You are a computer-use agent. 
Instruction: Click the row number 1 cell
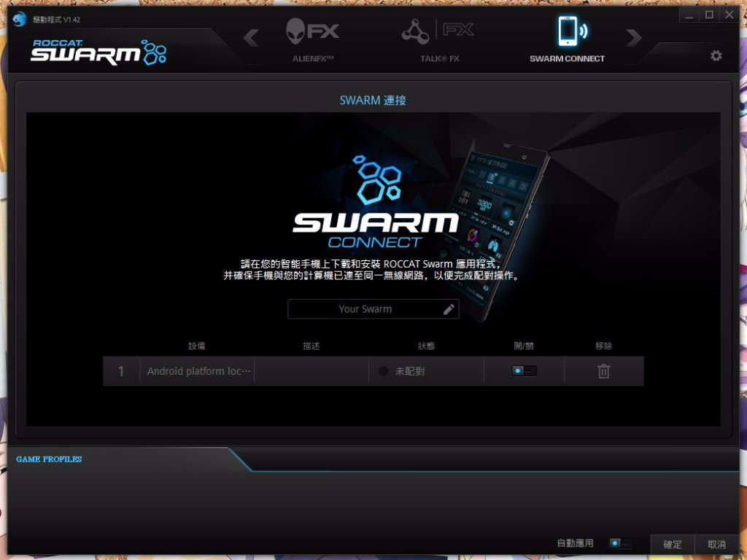(x=121, y=371)
